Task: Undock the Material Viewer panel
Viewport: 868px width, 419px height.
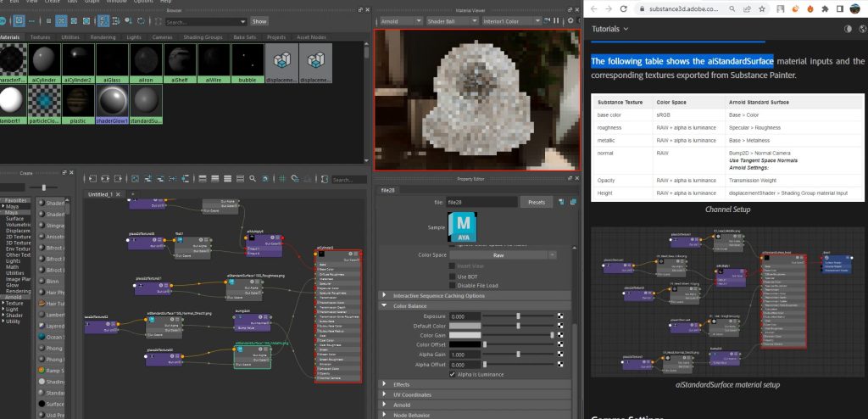Action: 570,10
